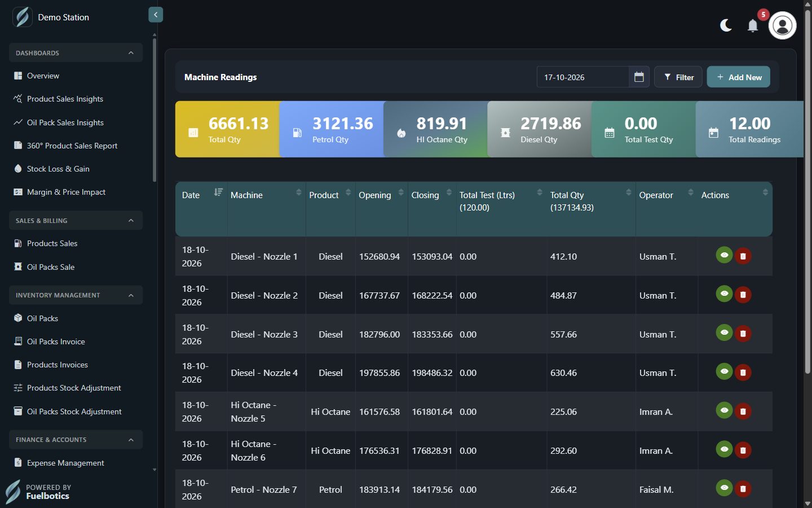This screenshot has width=812, height=508.
Task: Collapse the Sales & Billing section
Action: coord(76,220)
